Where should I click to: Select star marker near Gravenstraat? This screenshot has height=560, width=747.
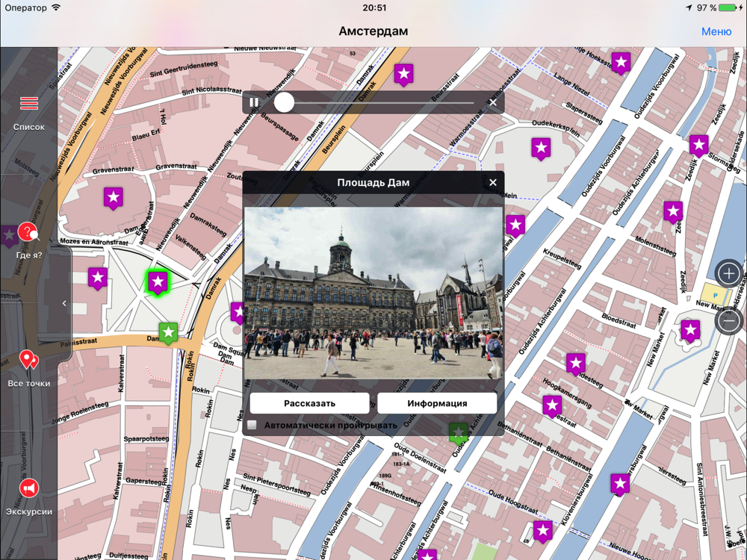[x=114, y=198]
